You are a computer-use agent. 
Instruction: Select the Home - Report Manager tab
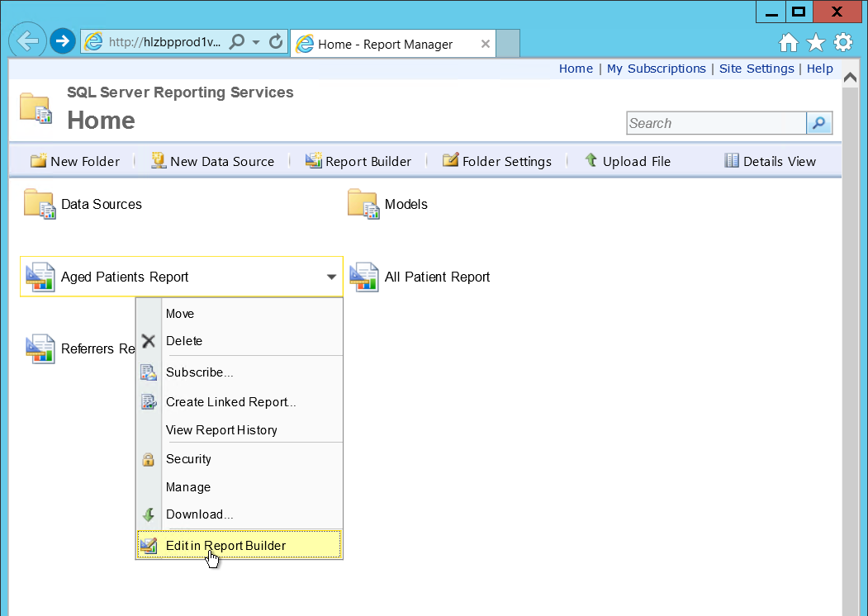(x=392, y=44)
